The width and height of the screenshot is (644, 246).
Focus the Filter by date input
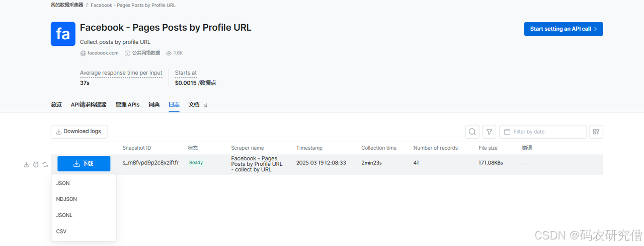[542, 132]
